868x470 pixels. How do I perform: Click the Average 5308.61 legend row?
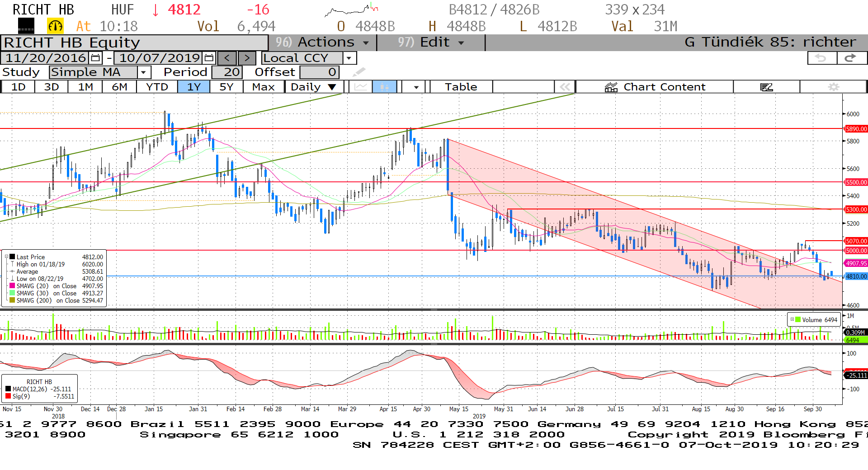[57, 271]
